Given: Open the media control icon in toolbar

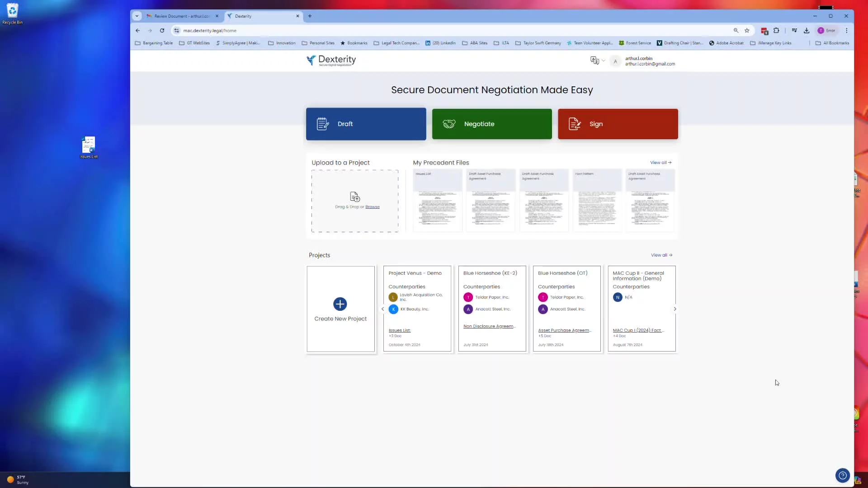Looking at the screenshot, I should (794, 31).
